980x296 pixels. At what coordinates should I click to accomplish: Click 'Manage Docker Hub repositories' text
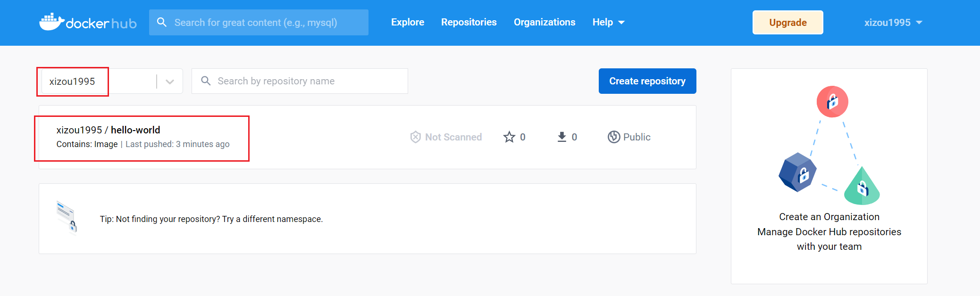click(x=829, y=232)
